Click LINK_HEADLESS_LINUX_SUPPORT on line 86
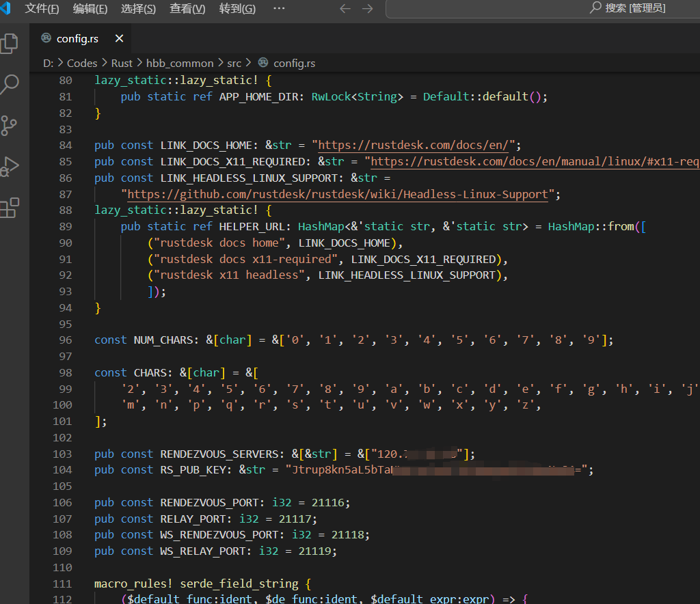 [x=249, y=178]
